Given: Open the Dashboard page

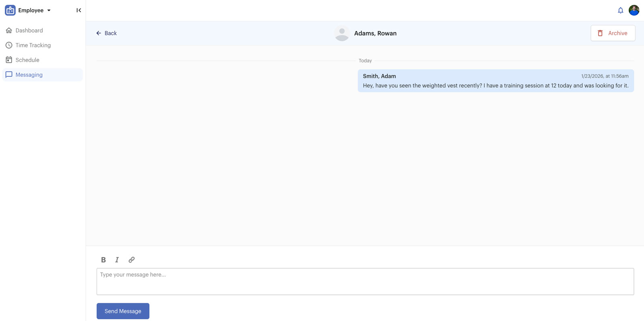Looking at the screenshot, I should tap(29, 31).
